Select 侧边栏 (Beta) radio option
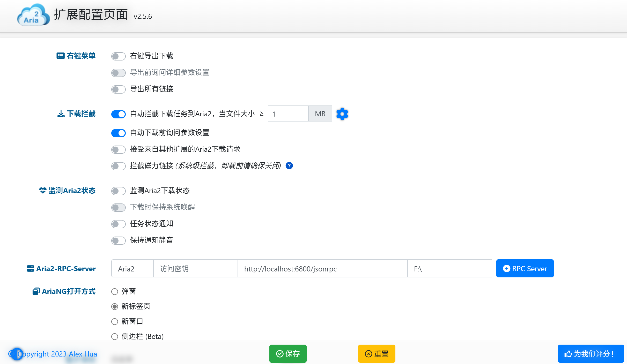This screenshot has width=627, height=364. click(115, 336)
